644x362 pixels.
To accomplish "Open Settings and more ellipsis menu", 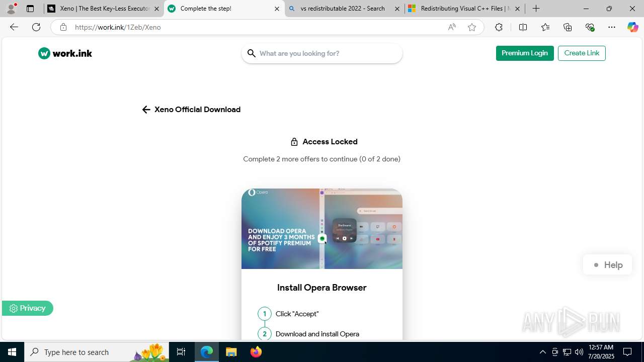I will (x=612, y=27).
